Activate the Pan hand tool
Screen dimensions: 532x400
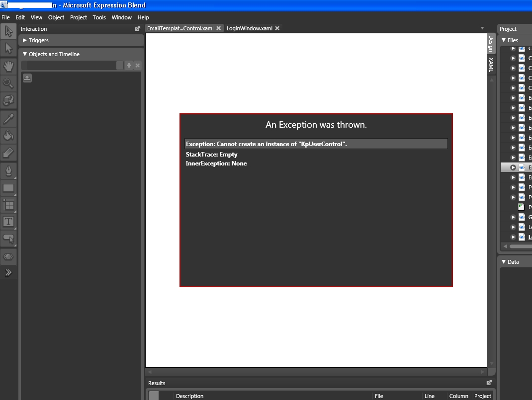[x=8, y=66]
